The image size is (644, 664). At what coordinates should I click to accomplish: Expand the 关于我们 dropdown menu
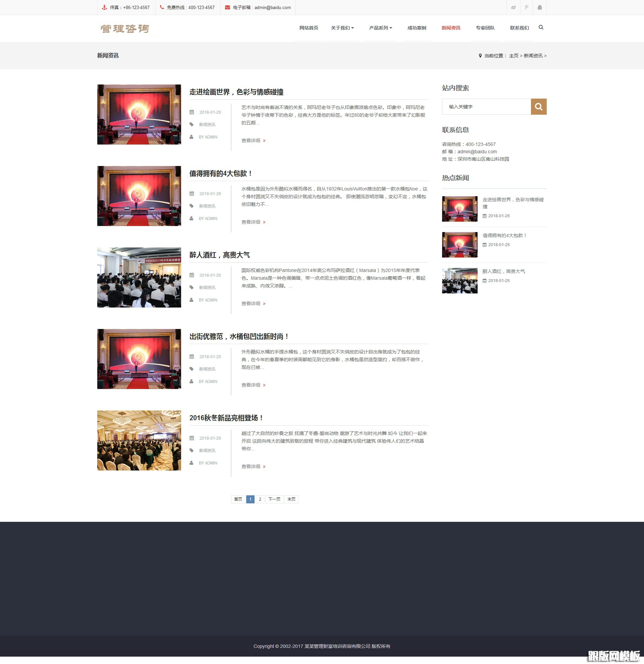pos(342,28)
